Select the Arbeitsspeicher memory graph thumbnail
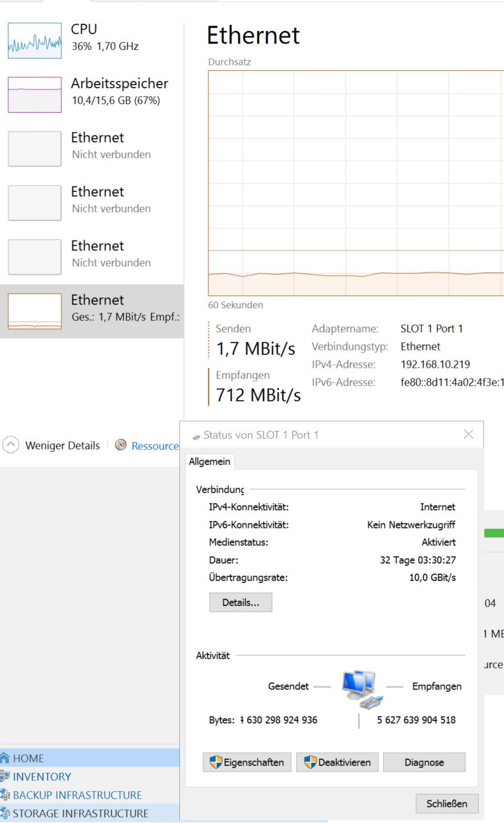The width and height of the screenshot is (504, 823). (x=35, y=95)
